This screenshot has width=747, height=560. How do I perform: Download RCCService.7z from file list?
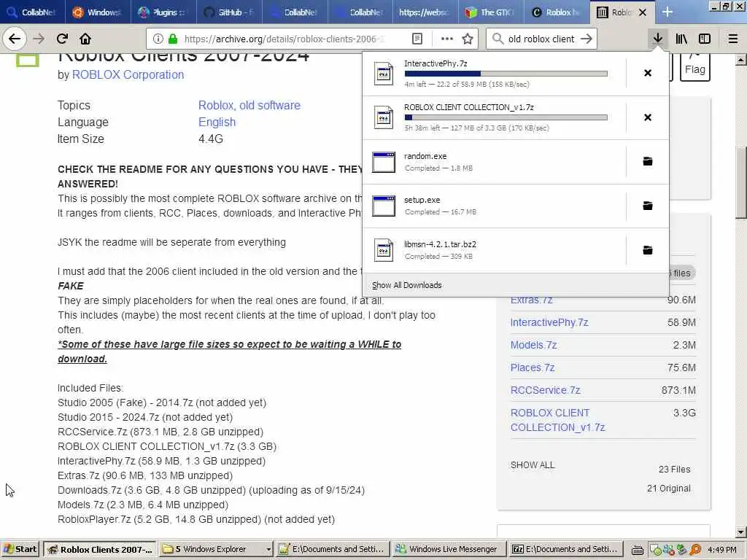pos(546,391)
